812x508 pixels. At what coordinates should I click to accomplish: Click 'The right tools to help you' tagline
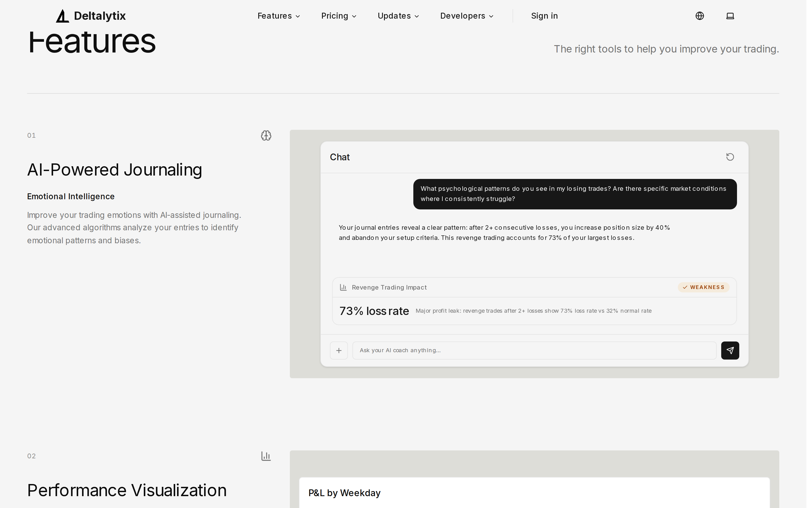coord(667,49)
